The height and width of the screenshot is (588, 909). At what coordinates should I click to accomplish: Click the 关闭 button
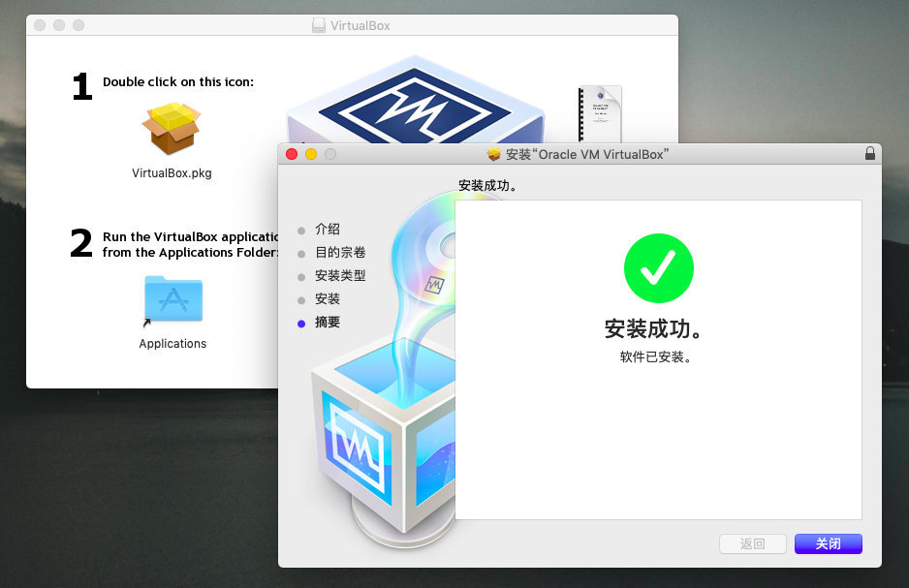828,543
